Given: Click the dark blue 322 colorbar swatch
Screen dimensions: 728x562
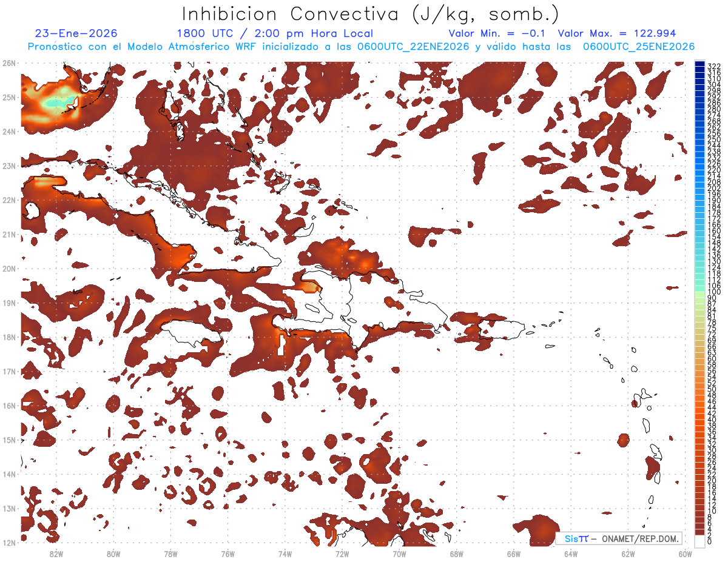Looking at the screenshot, I should click(700, 64).
